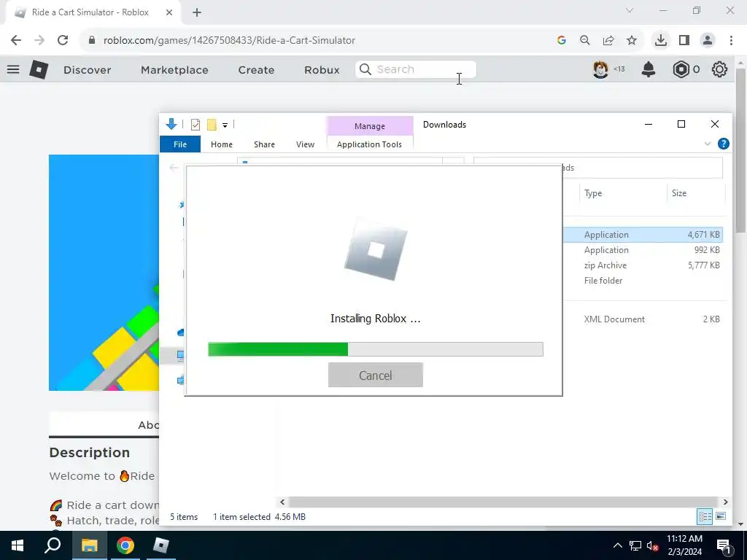The image size is (747, 560).
Task: Open Chrome profile avatar
Action: pyautogui.click(x=708, y=41)
